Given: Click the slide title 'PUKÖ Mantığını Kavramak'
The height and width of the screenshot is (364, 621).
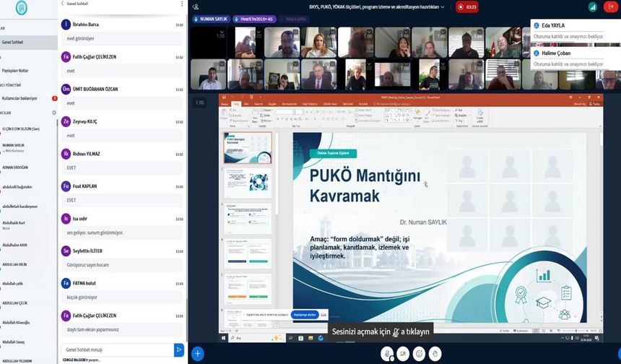Looking at the screenshot, I should click(x=365, y=186).
